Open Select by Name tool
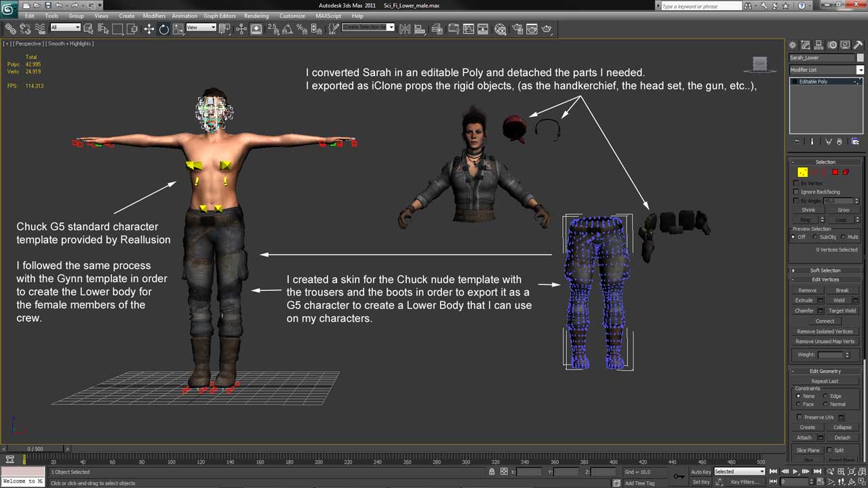868x488 pixels. pyautogui.click(x=103, y=28)
